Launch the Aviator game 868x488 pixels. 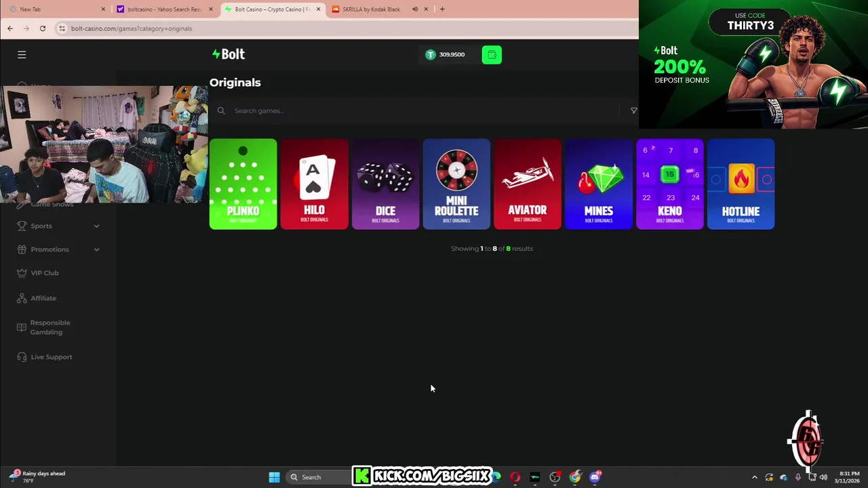[528, 184]
